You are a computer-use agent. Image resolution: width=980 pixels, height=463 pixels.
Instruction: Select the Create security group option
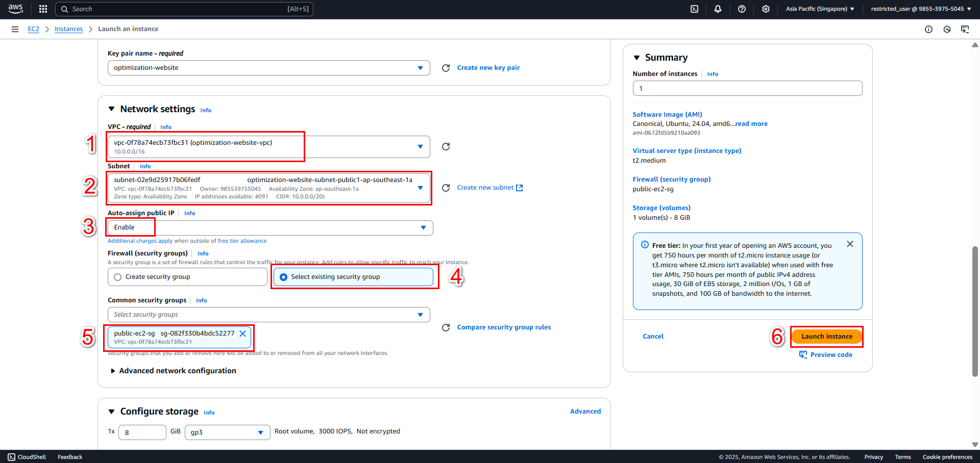coord(187,277)
